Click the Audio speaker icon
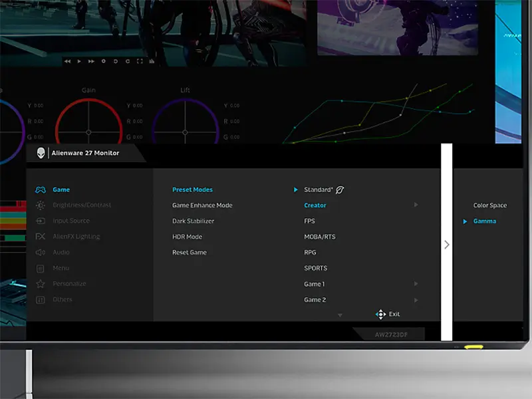Image resolution: width=532 pixels, height=399 pixels. point(41,253)
